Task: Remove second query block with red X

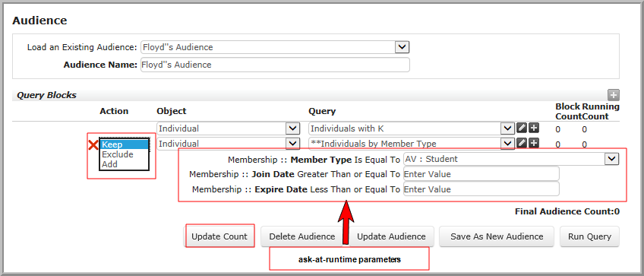Action: point(93,144)
